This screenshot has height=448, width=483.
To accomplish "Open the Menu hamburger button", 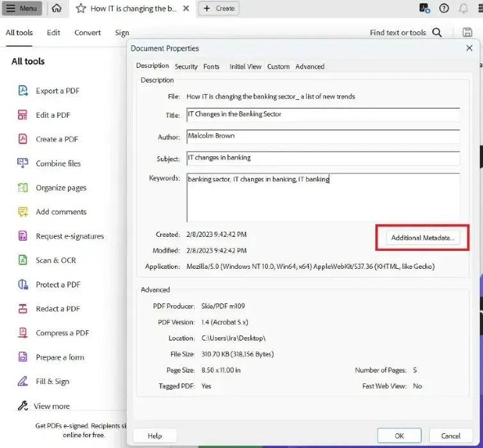I will click(x=22, y=8).
